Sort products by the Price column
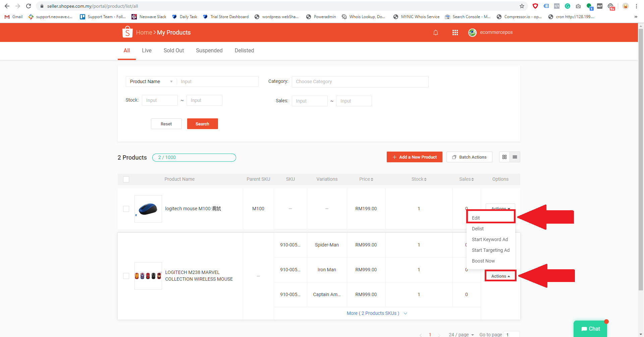 pos(366,179)
